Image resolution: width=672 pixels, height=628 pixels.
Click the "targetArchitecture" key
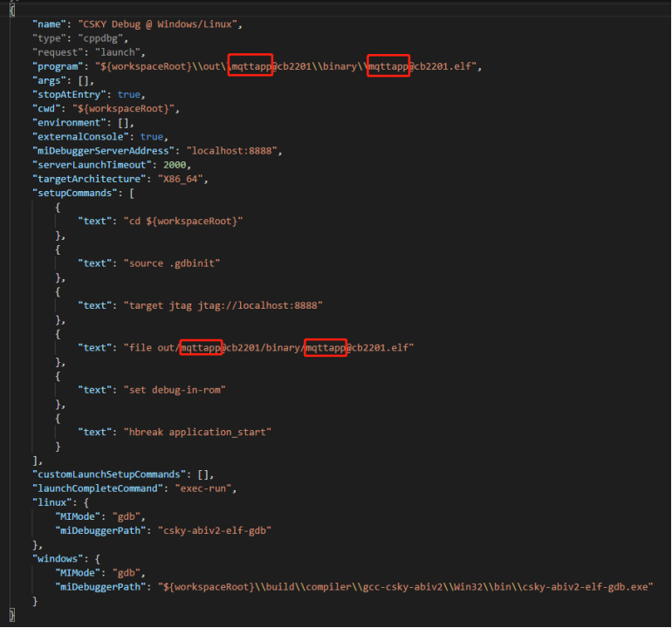[x=89, y=179]
